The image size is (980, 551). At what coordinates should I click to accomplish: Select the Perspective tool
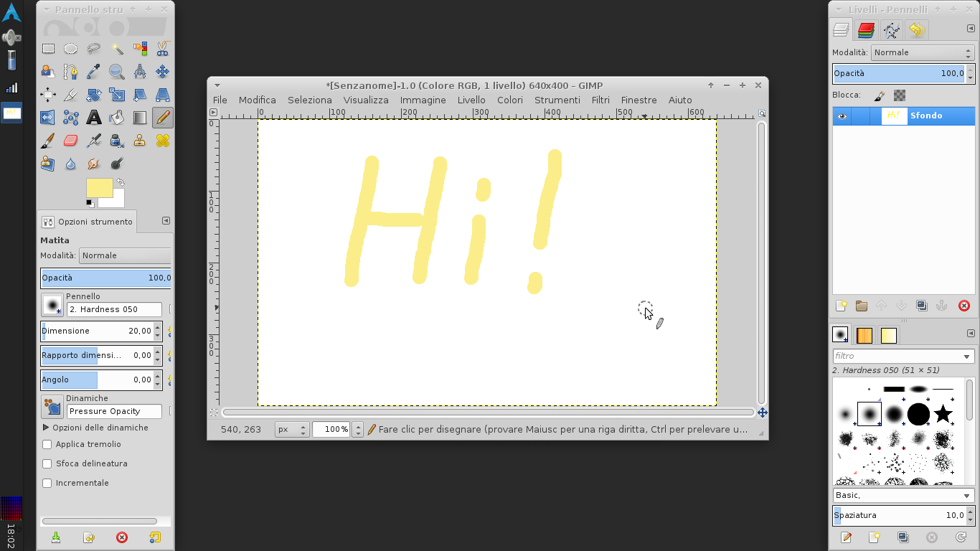click(x=163, y=95)
